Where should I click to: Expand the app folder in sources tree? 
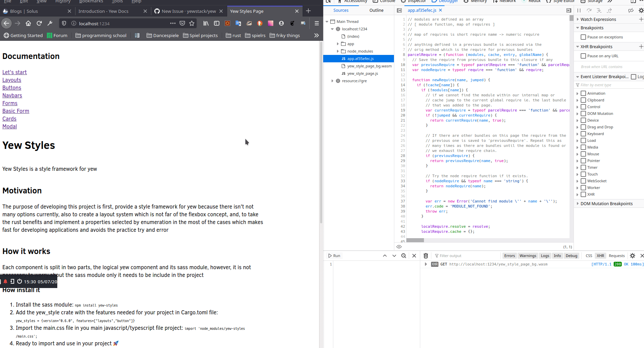(338, 44)
